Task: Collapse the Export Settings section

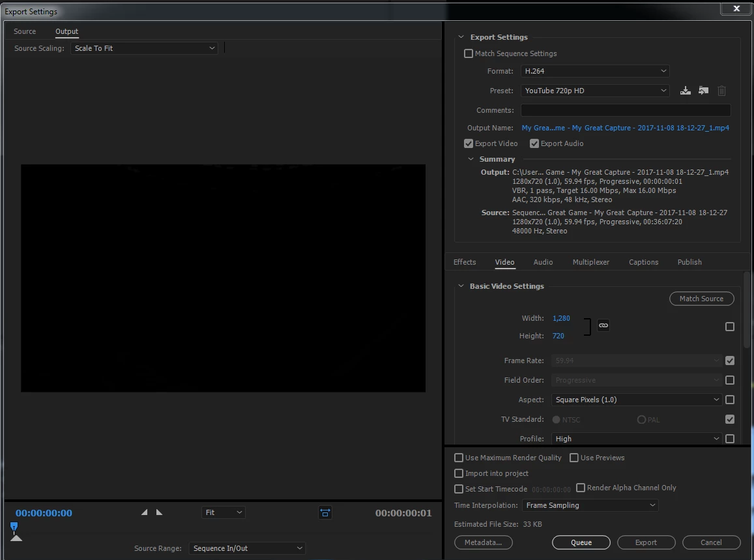Action: [x=461, y=37]
